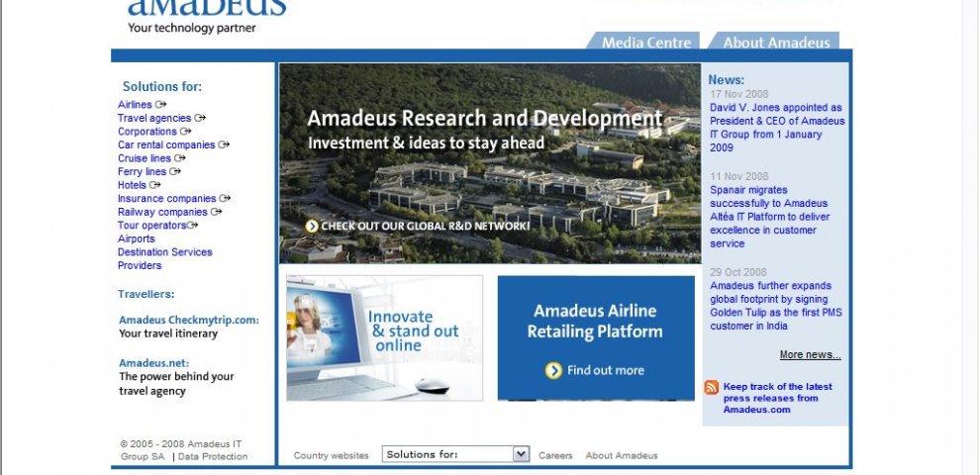Open the Media Centre tab
Screen dimensions: 980x475
coord(645,43)
